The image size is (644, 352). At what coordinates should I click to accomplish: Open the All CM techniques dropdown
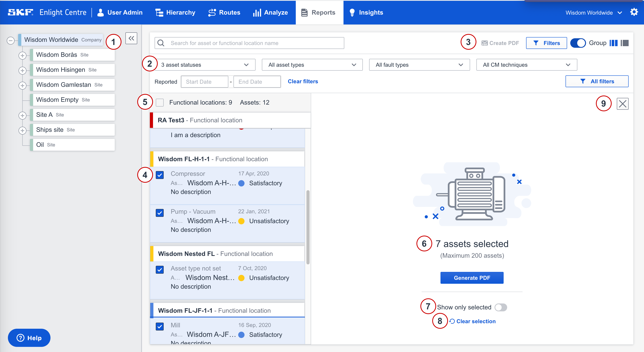[x=527, y=65]
